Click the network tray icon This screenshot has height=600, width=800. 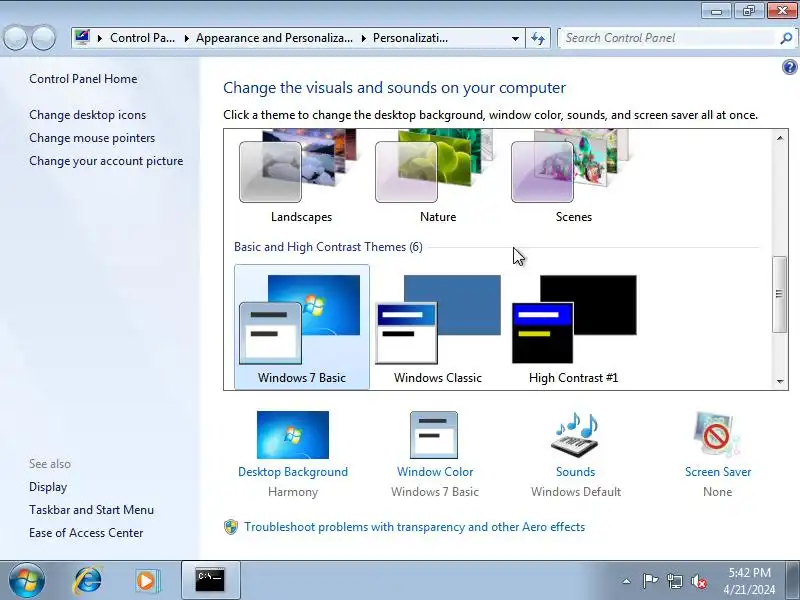[x=674, y=581]
